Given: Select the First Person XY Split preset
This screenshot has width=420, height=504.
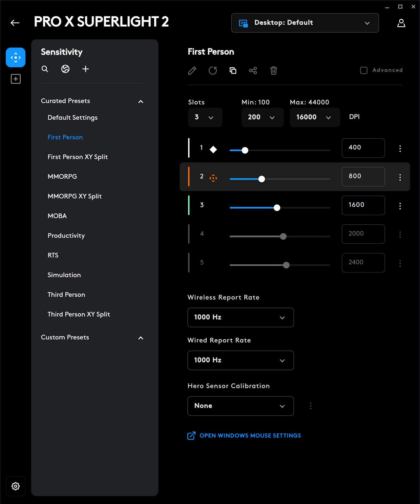Looking at the screenshot, I should click(x=77, y=157).
